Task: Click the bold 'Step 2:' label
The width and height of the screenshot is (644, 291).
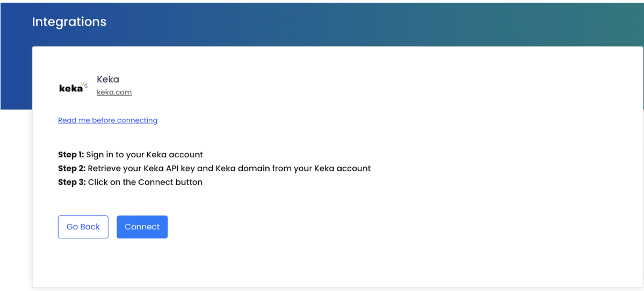Action: 71,169
